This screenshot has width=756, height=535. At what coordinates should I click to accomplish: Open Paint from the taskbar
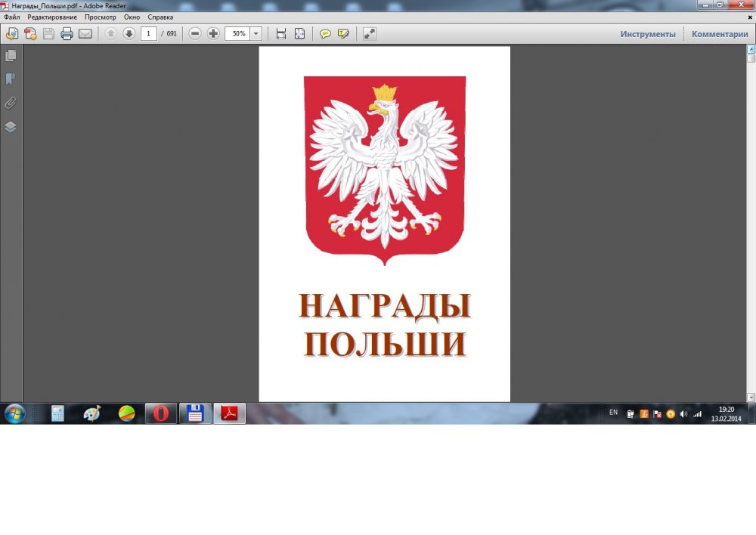[x=91, y=413]
